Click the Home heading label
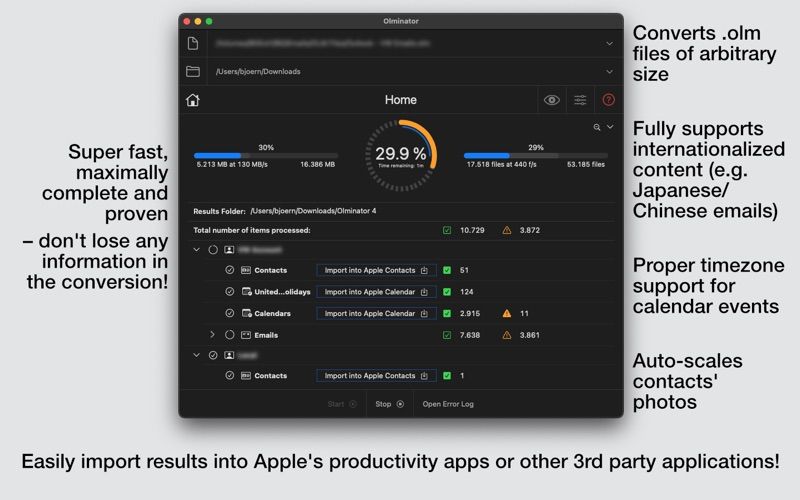 [x=401, y=100]
